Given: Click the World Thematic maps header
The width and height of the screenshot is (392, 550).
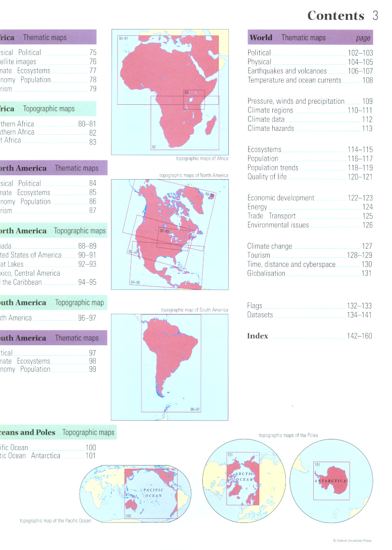Looking at the screenshot, I should coord(309,38).
